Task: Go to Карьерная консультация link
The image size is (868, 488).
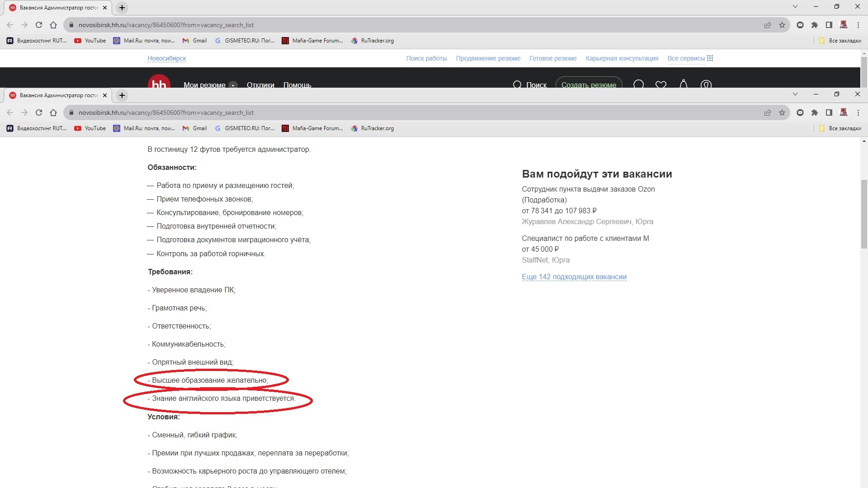Action: tap(622, 58)
